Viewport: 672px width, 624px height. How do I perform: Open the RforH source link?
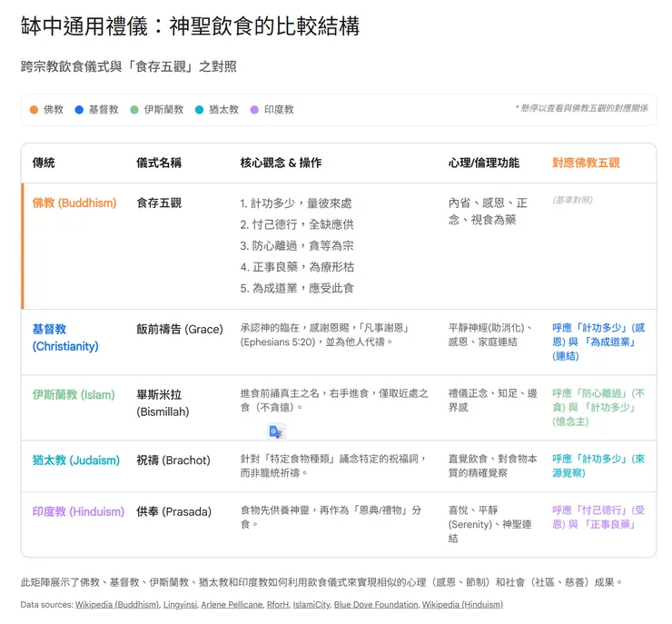[278, 605]
